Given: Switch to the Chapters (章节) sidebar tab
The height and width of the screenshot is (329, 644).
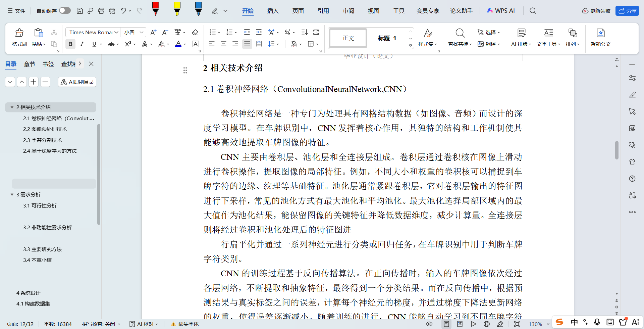Looking at the screenshot, I should pos(29,64).
